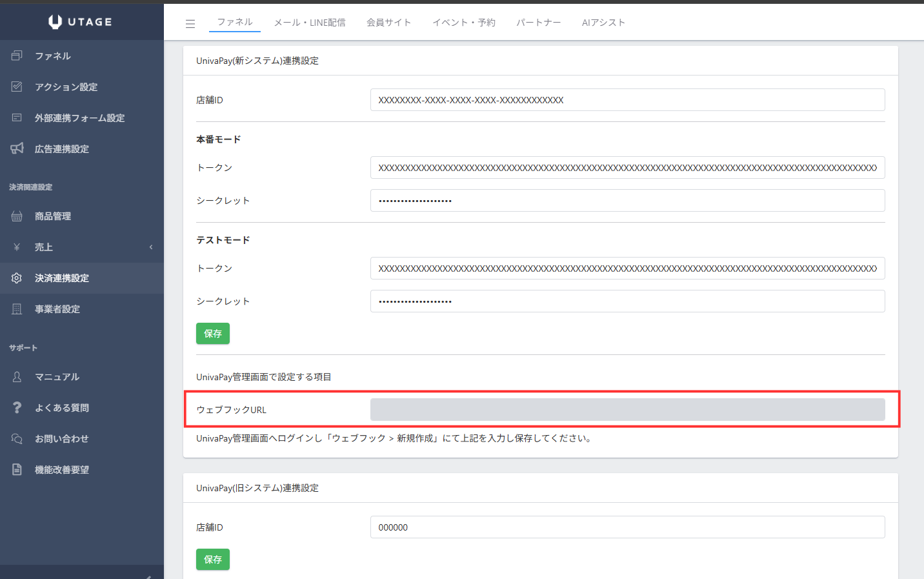Switch to 会員サイト tab
The height and width of the screenshot is (579, 924).
coord(388,23)
